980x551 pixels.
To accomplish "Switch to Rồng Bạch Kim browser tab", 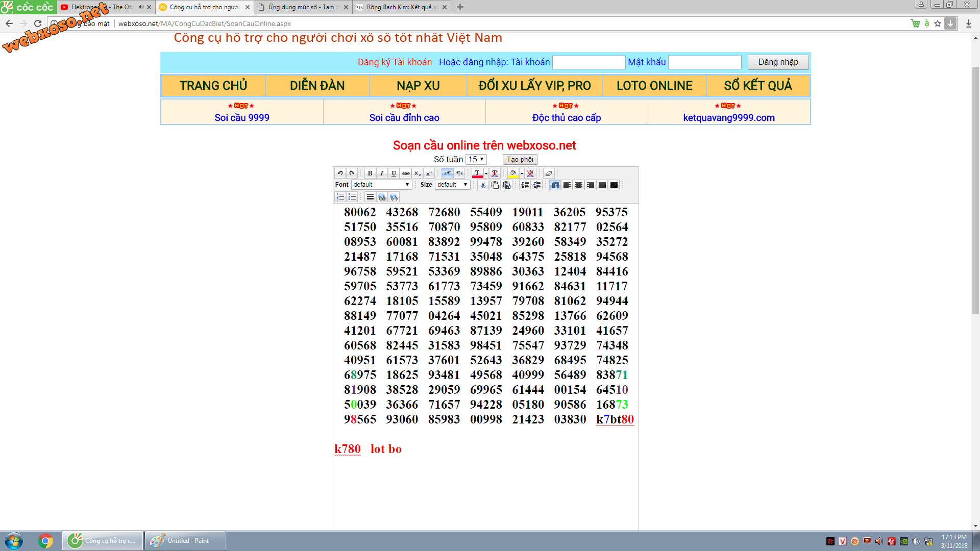I will 401,7.
